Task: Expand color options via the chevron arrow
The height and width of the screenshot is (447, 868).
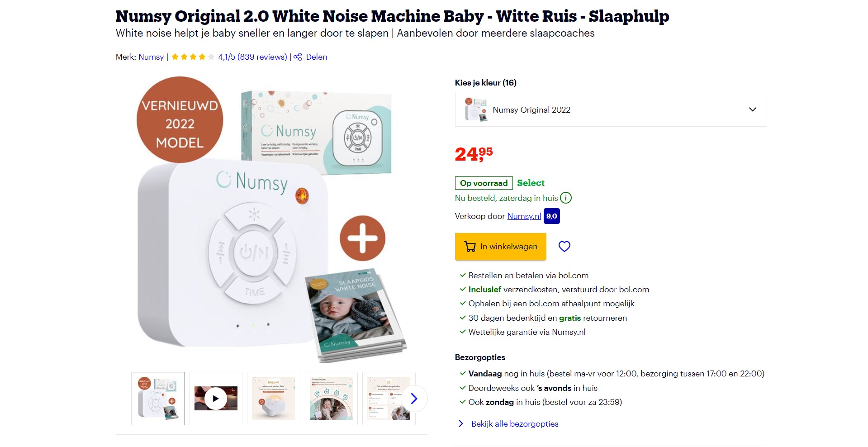Action: click(752, 109)
